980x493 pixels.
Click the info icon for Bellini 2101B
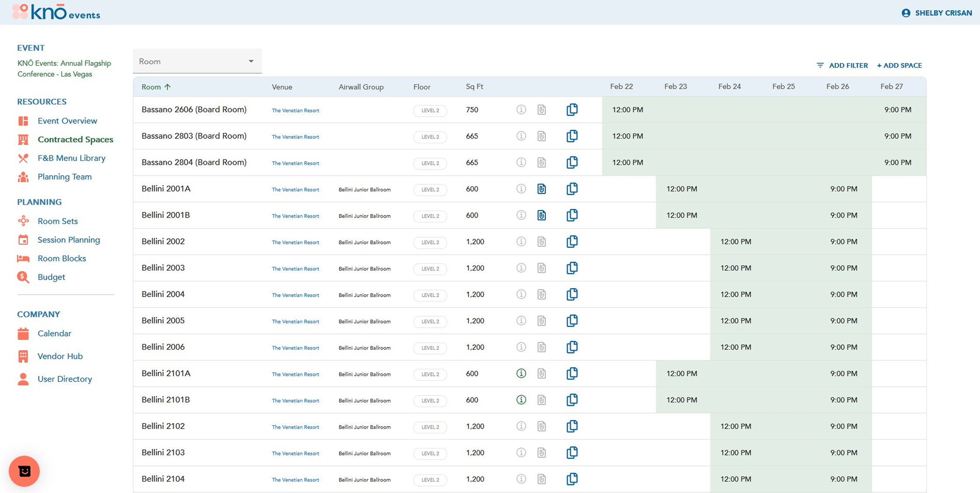pos(521,400)
